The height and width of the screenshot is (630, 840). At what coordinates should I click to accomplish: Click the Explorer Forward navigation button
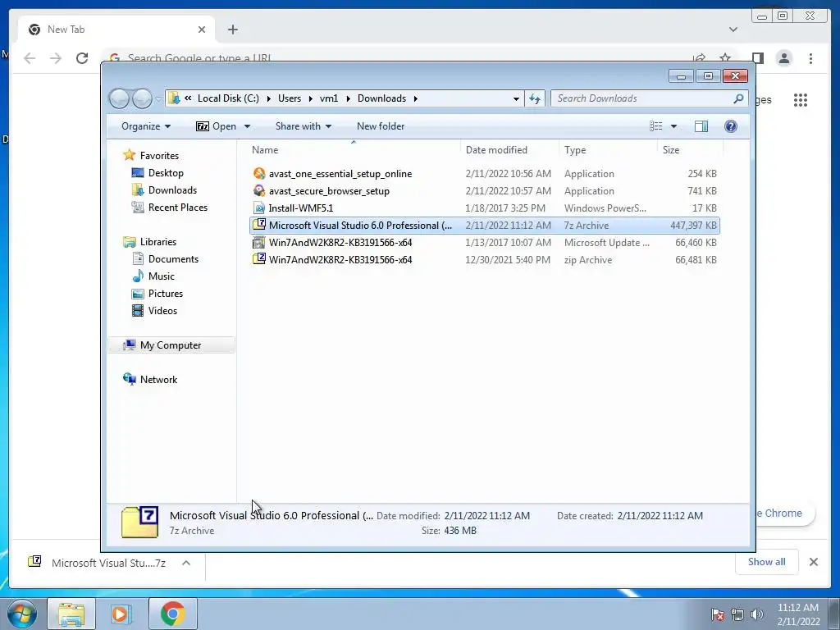point(142,98)
